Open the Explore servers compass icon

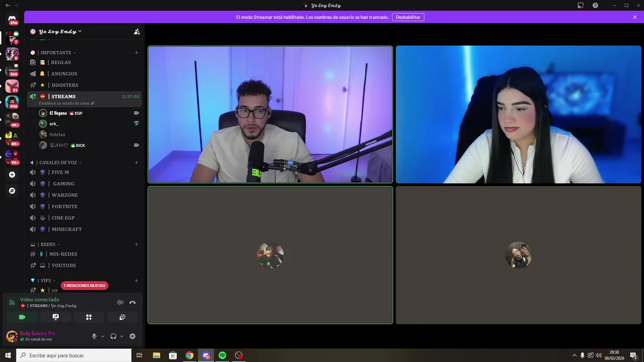coord(12,191)
